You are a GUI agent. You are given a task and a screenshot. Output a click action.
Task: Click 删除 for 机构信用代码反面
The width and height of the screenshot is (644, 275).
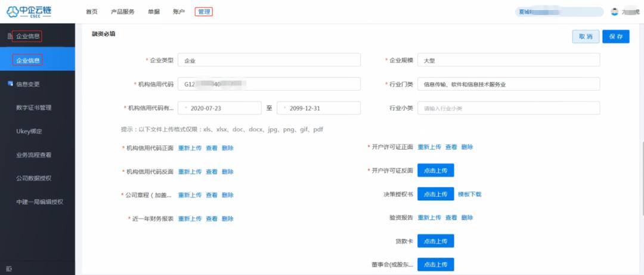click(228, 172)
